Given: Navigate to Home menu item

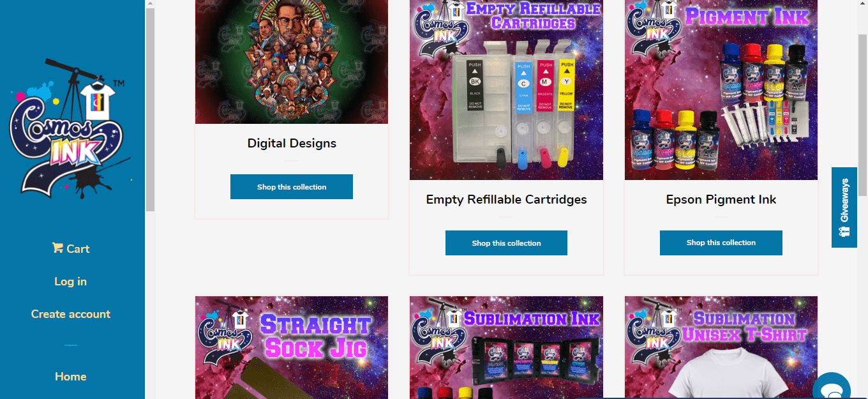Looking at the screenshot, I should click(x=71, y=377).
